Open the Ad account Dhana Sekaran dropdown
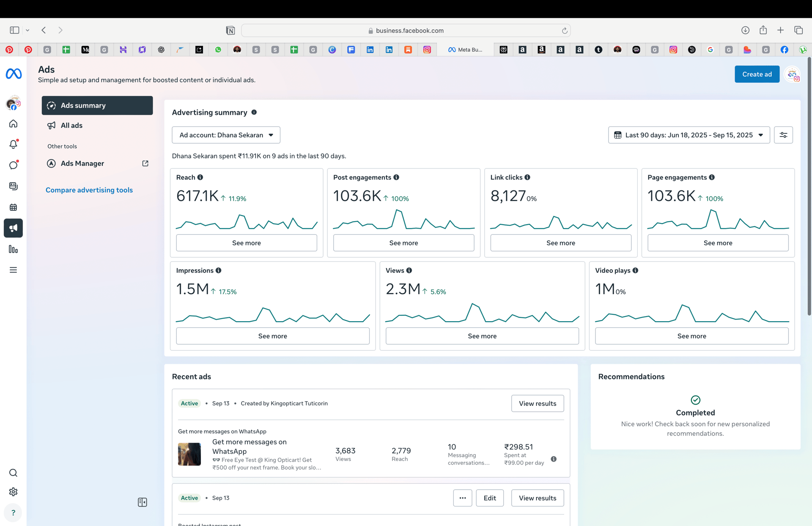This screenshot has height=526, width=812. (x=226, y=135)
